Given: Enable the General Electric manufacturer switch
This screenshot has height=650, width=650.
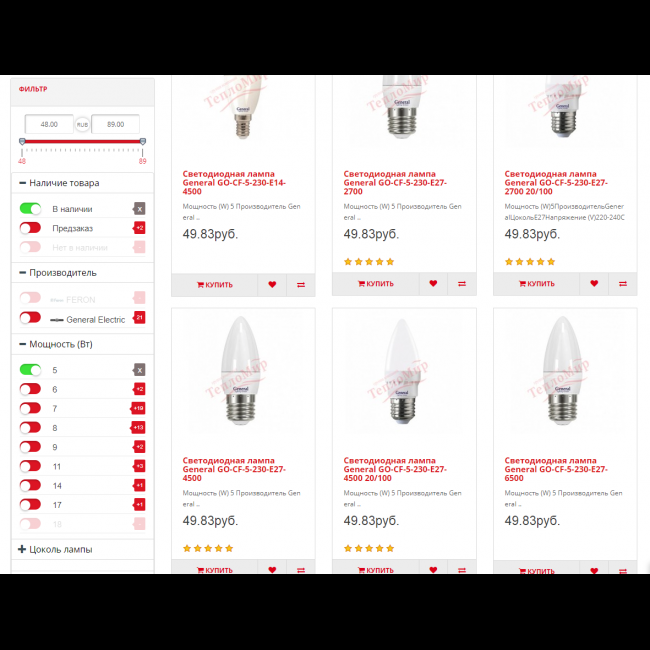Looking at the screenshot, I should coord(30,318).
